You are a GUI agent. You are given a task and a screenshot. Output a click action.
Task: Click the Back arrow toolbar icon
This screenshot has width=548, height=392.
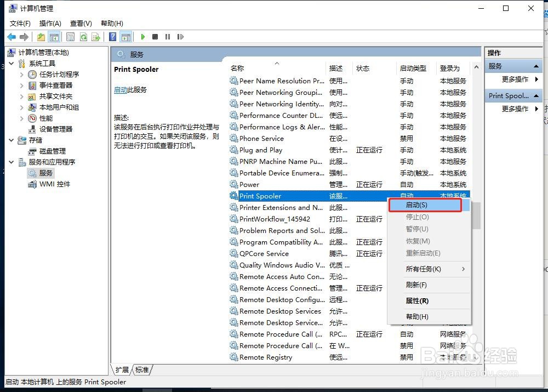click(12, 37)
